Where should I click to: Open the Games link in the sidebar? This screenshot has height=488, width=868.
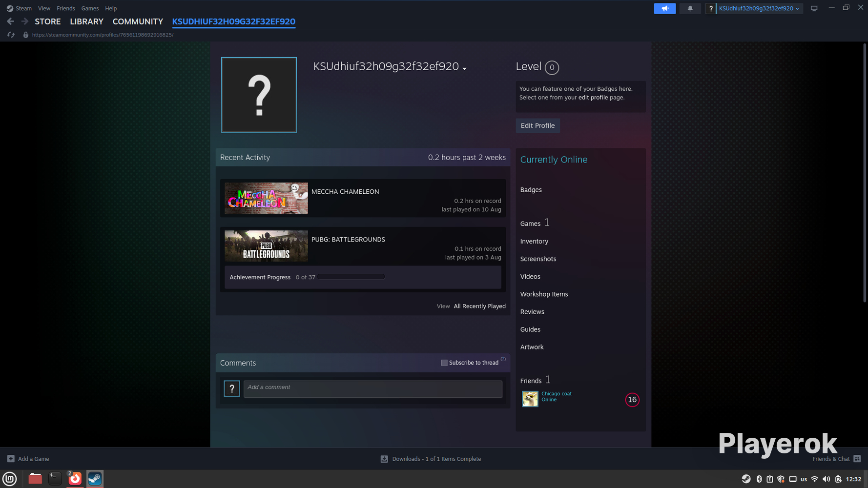(531, 224)
